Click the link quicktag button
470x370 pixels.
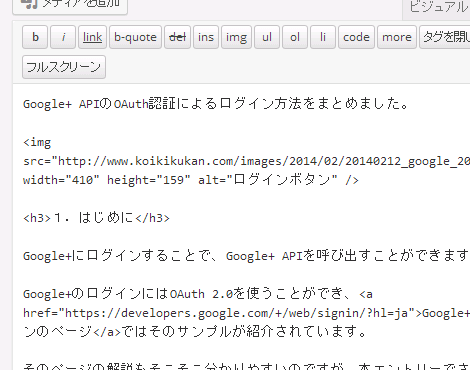(x=92, y=37)
